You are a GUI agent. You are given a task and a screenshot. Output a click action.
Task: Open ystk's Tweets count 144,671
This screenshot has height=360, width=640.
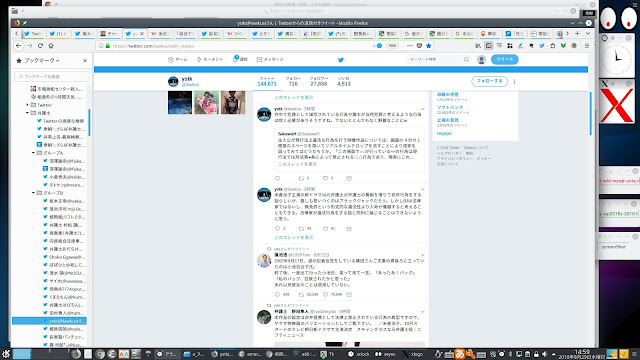click(267, 81)
